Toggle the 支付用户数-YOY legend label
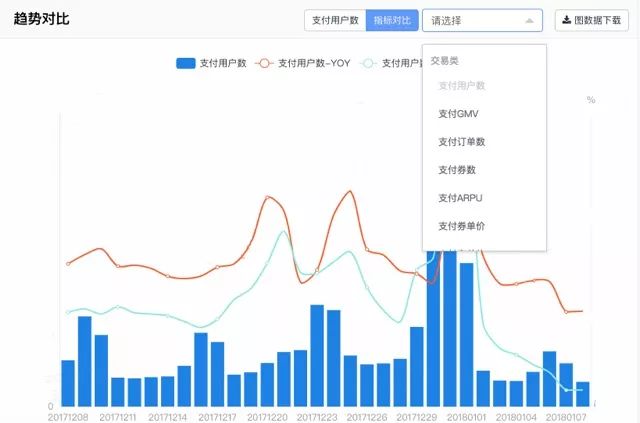The image size is (640, 423). 314,63
